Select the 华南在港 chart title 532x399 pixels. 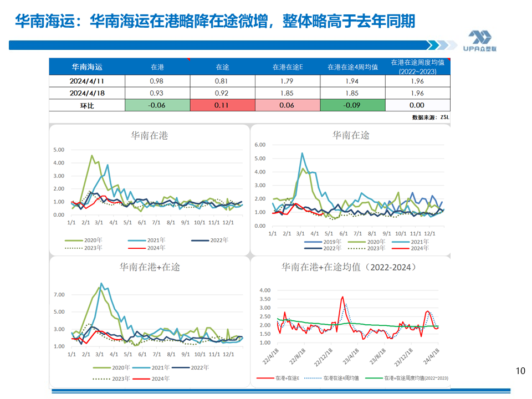click(149, 135)
